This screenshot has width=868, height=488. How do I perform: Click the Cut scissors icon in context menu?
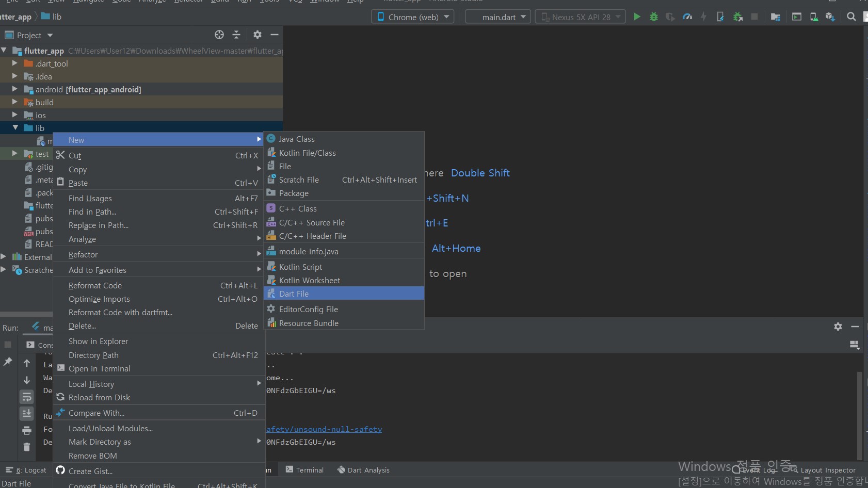60,155
